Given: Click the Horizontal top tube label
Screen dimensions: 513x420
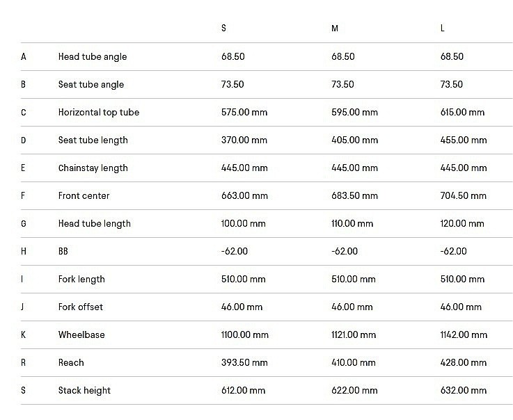Looking at the screenshot, I should pos(99,112).
